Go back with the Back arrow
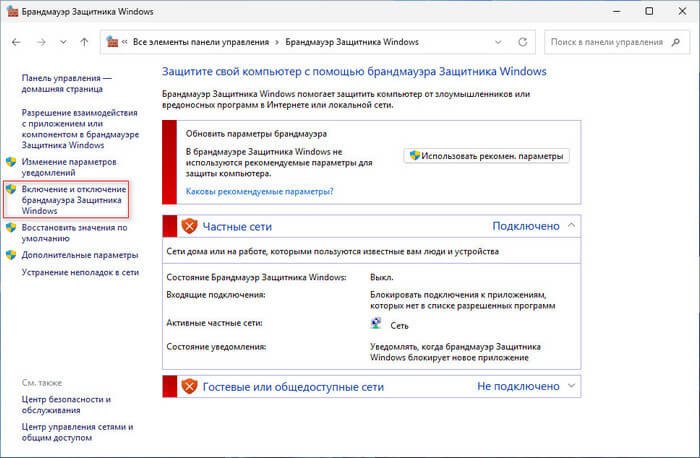The width and height of the screenshot is (700, 458). coord(17,42)
